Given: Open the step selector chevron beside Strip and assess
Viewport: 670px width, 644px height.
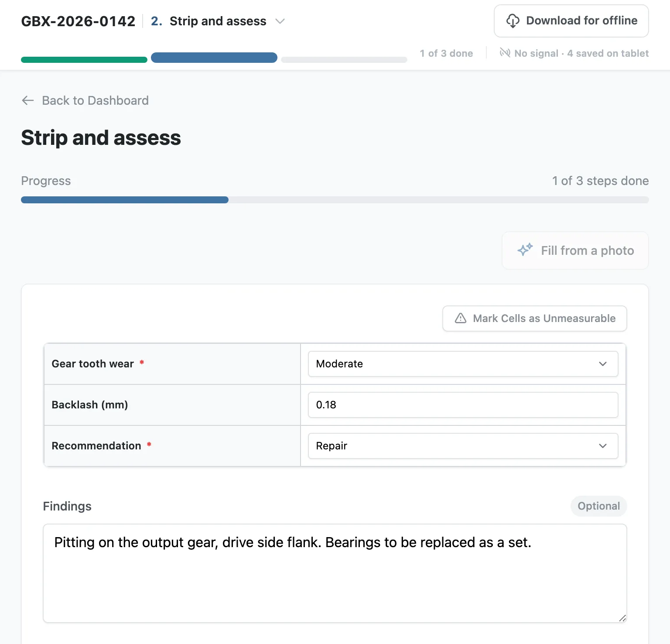Looking at the screenshot, I should coord(280,21).
